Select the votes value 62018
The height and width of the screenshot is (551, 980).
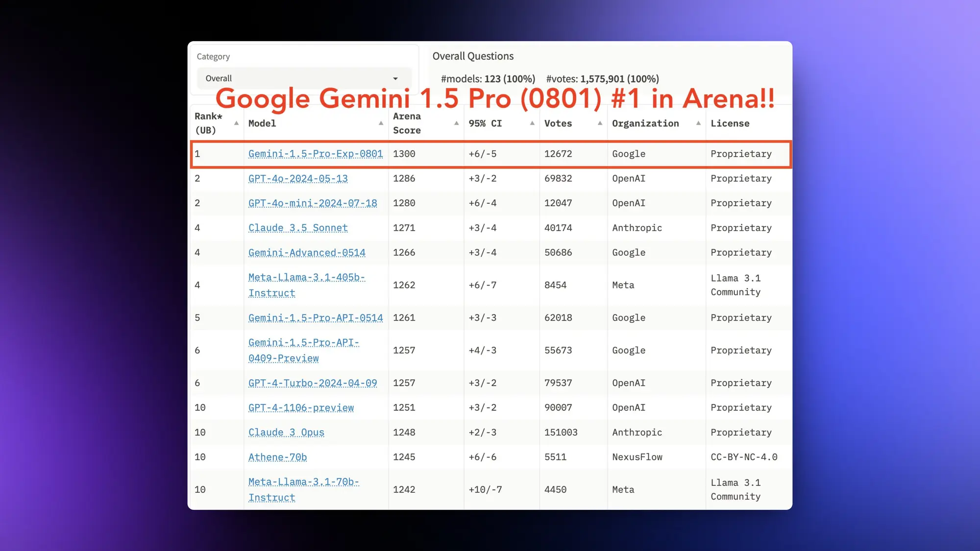point(558,317)
